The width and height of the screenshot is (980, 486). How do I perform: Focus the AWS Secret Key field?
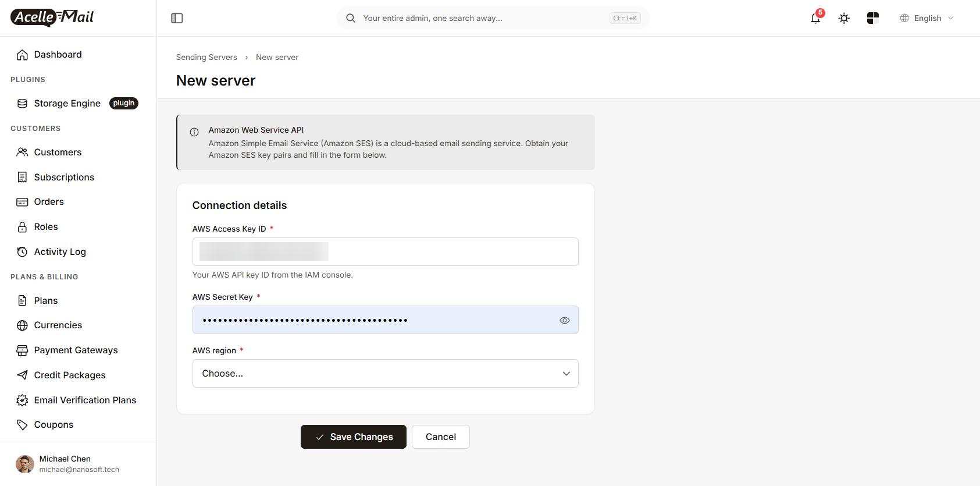[385, 320]
